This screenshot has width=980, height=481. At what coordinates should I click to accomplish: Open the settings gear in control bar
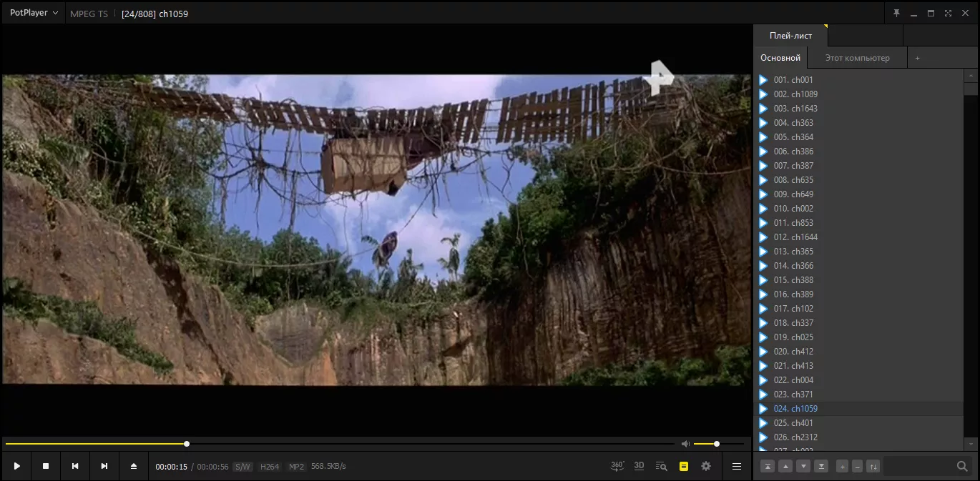706,466
